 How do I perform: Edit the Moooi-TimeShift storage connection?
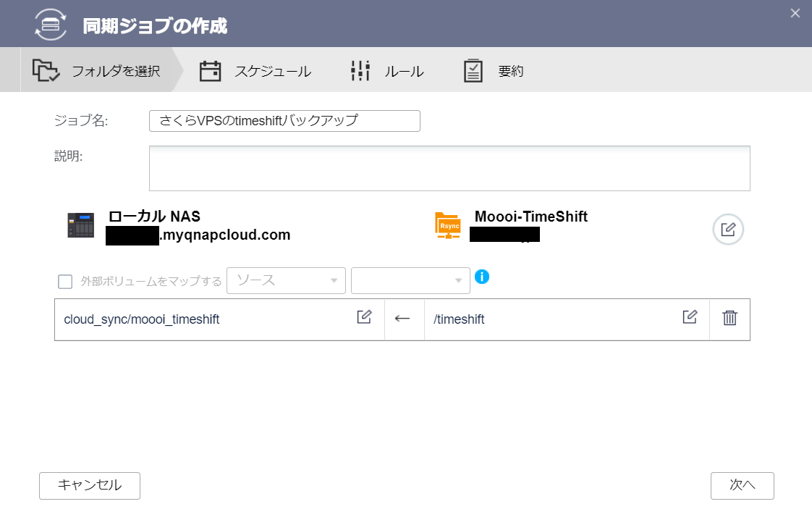pyautogui.click(x=728, y=229)
